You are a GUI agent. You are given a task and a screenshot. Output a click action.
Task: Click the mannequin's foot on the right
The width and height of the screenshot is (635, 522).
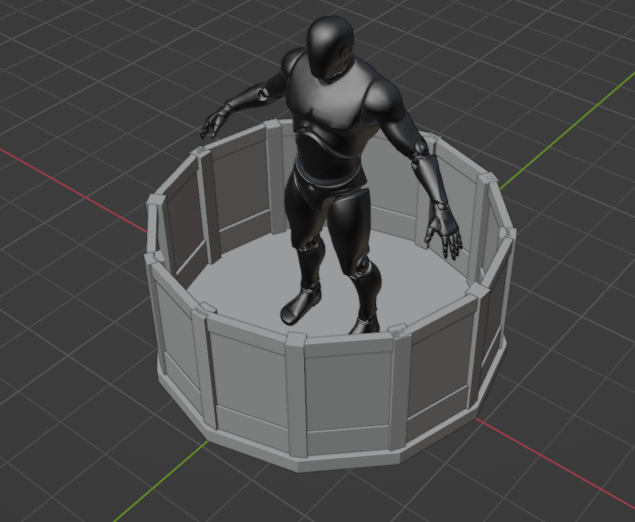point(365,322)
